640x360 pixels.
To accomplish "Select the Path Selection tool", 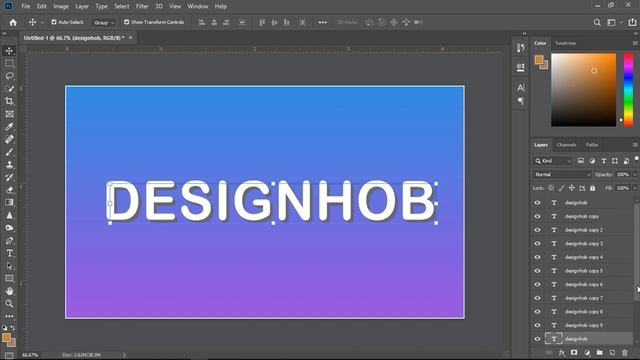I will [9, 266].
